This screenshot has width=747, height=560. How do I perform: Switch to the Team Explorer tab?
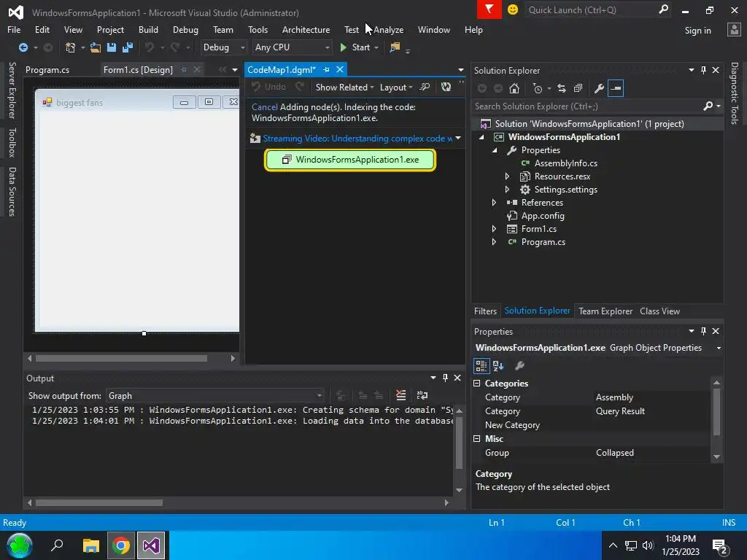coord(605,311)
